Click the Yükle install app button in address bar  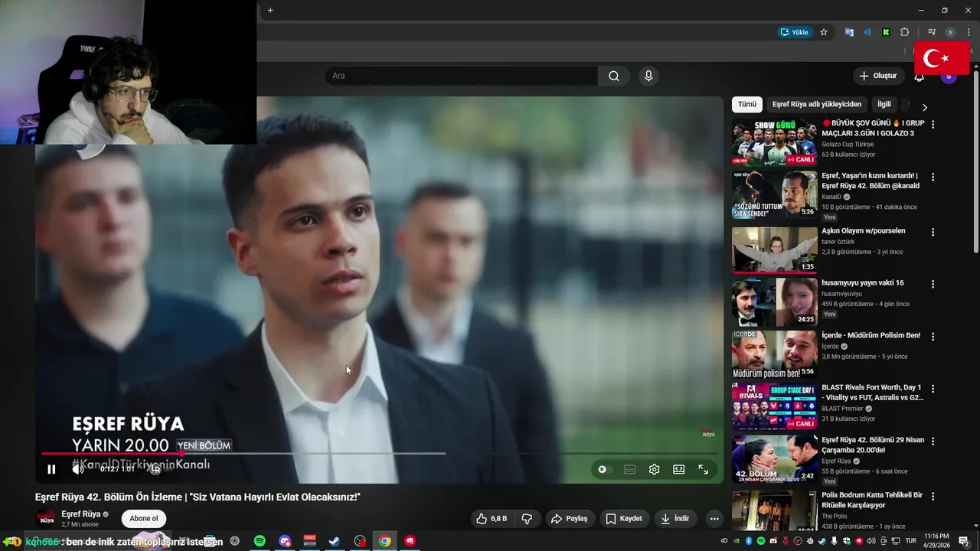click(x=794, y=32)
